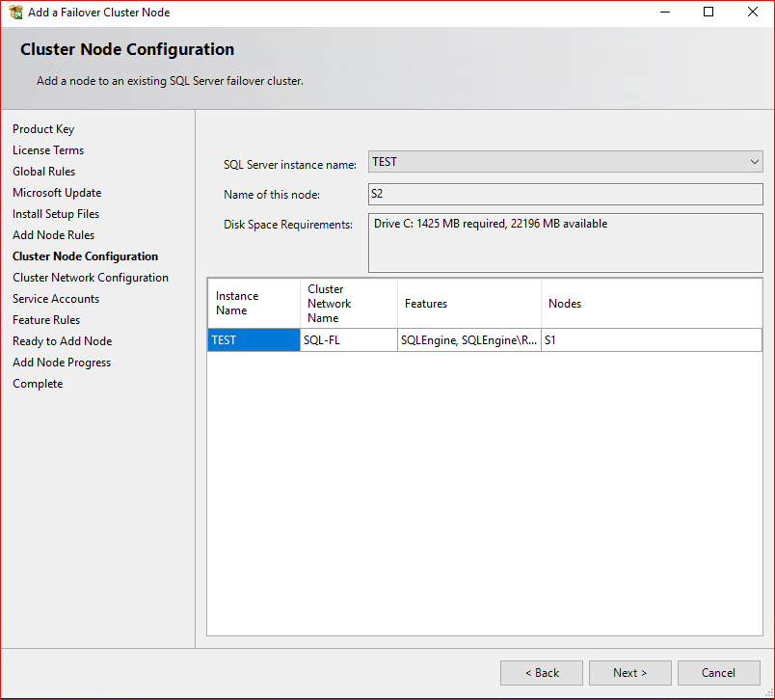Select the Install Setup Files step
Image resolution: width=775 pixels, height=700 pixels.
(x=56, y=214)
